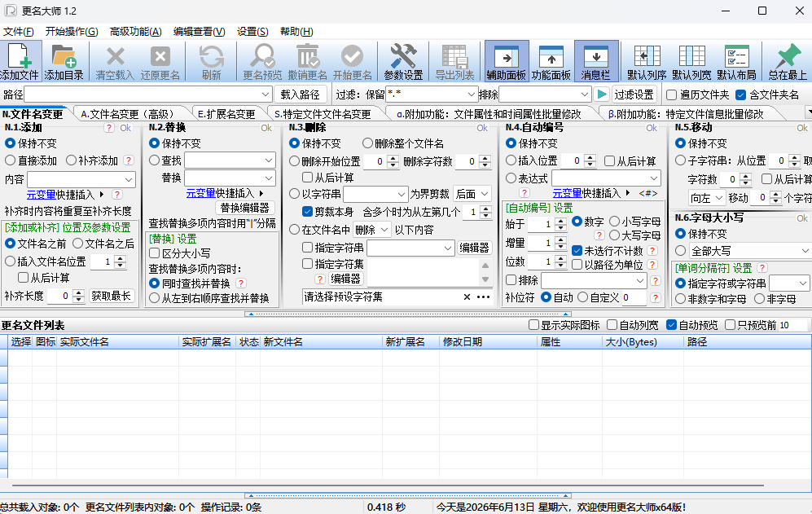Open the 后面 dropdown next to 为界剪裁
The width and height of the screenshot is (812, 514).
pos(472,194)
